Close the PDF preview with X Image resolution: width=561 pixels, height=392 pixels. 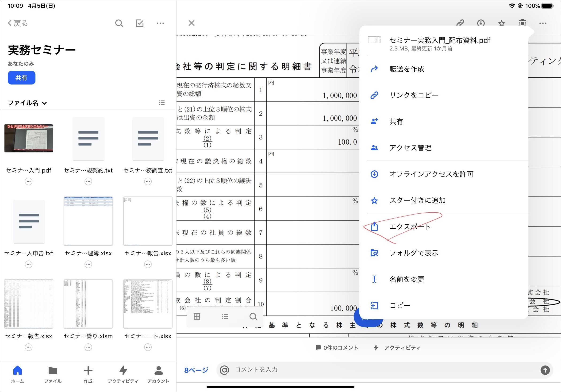tap(192, 23)
